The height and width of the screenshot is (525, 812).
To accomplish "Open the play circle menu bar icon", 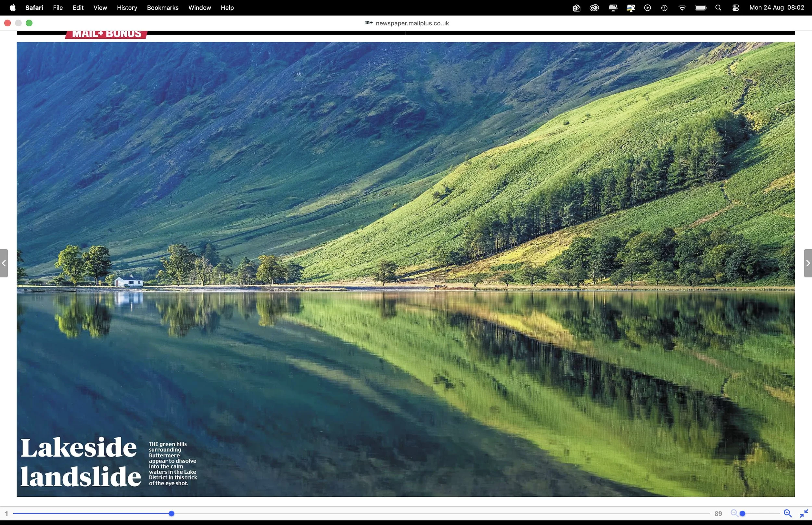I will pyautogui.click(x=647, y=7).
